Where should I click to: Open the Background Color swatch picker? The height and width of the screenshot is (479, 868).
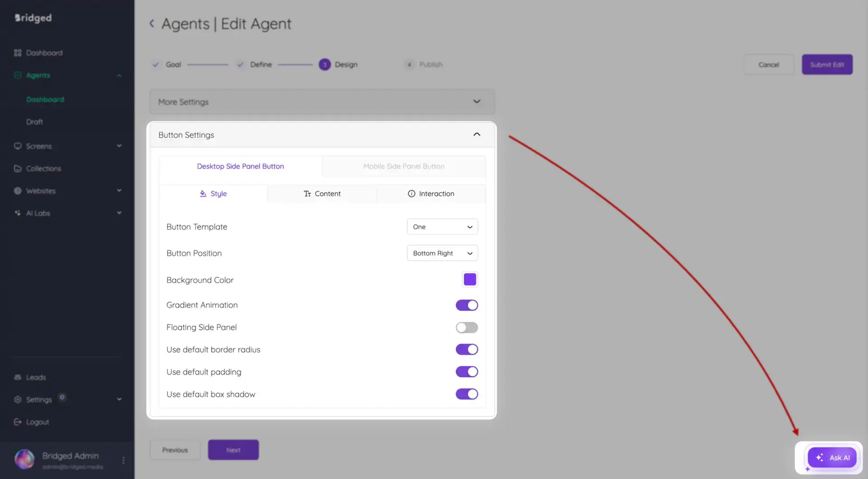click(470, 279)
